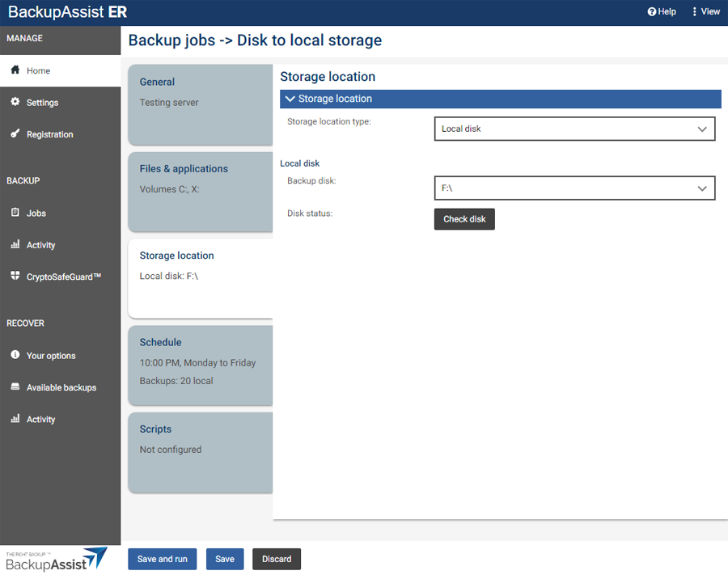Image resolution: width=728 pixels, height=575 pixels.
Task: Click the 'Not configured' text
Action: [171, 450]
